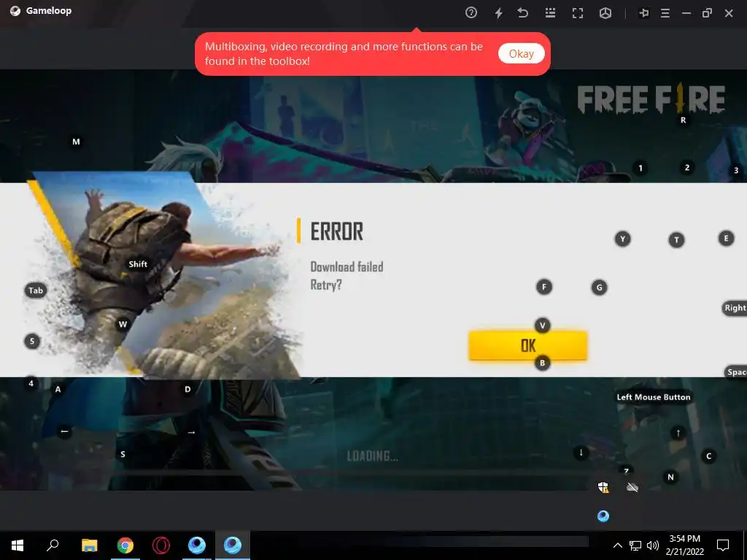Viewport: 747px width, 560px height.
Task: Click the M key overlay marker
Action: pyautogui.click(x=76, y=141)
